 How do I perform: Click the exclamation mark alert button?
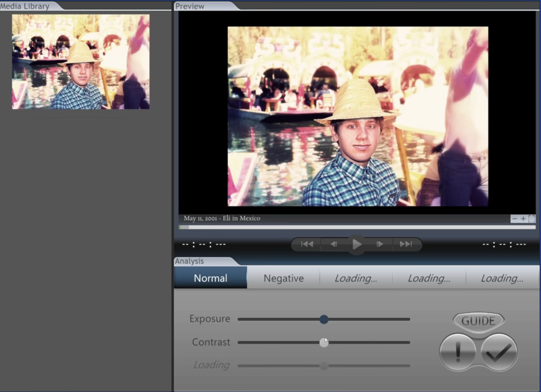[458, 352]
